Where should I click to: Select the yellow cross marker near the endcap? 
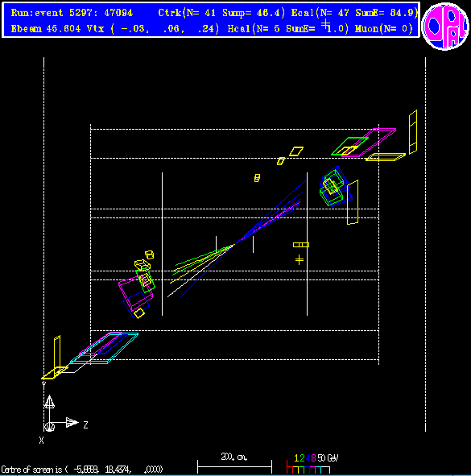click(300, 259)
